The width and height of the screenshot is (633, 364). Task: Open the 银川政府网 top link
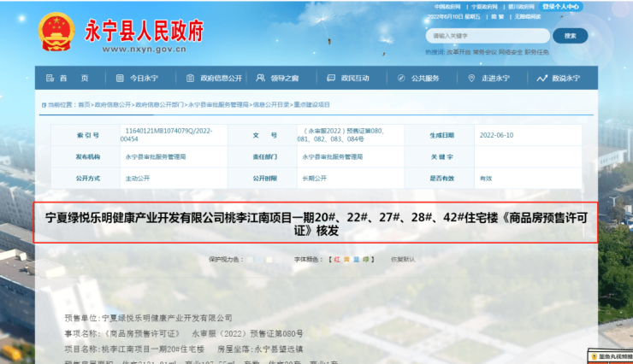[x=521, y=7]
